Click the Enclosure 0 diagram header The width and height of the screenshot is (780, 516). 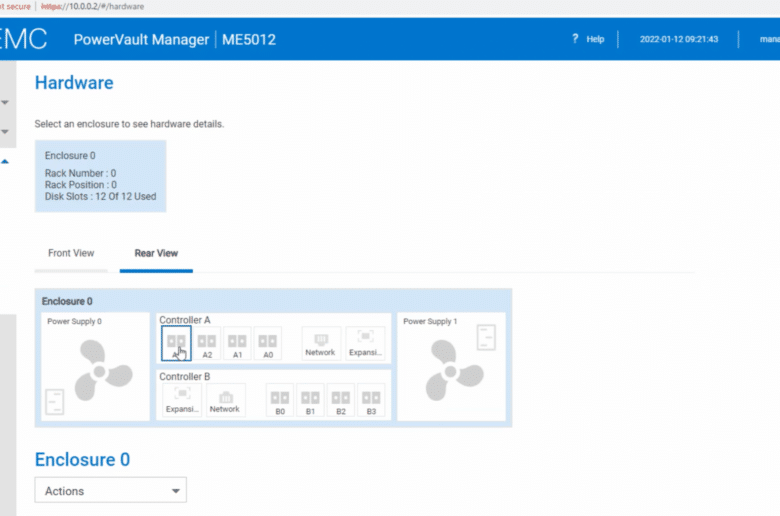coord(67,301)
